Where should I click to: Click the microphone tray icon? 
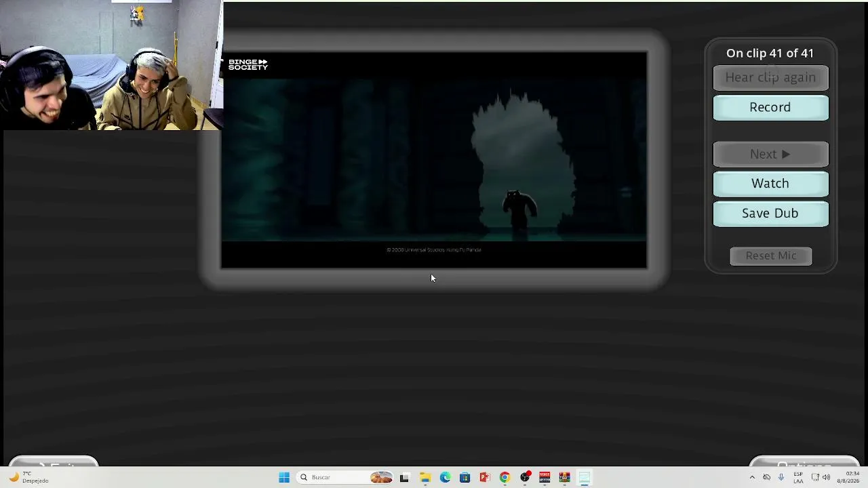point(781,478)
